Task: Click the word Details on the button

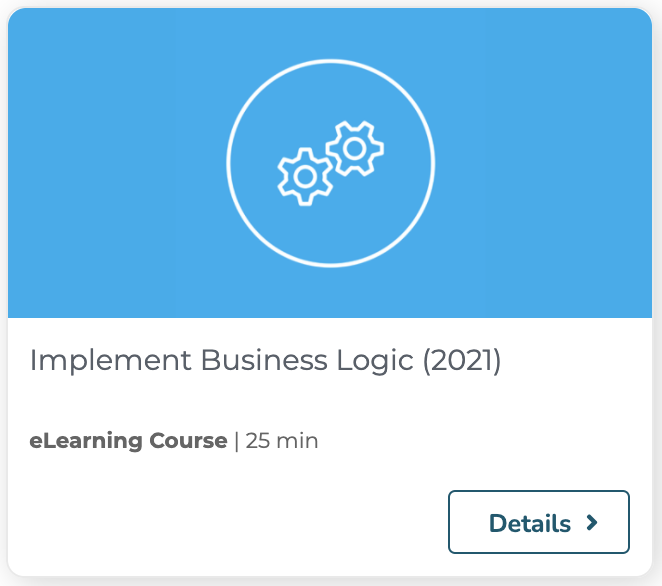Action: [x=529, y=523]
